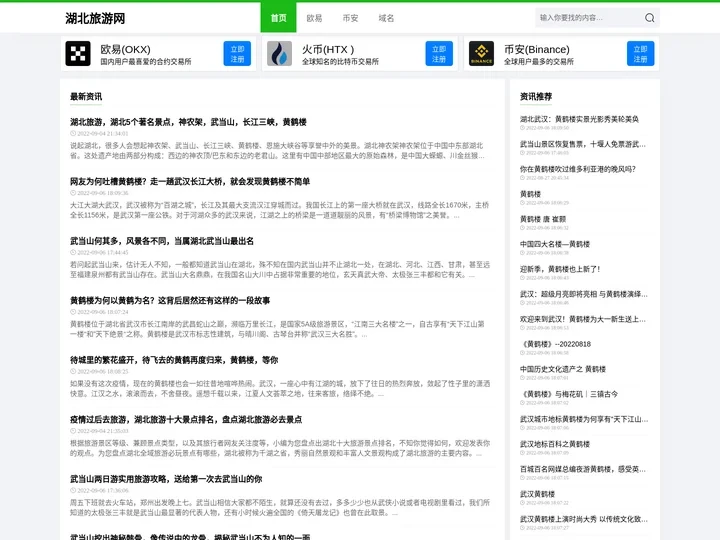Image resolution: width=720 pixels, height=540 pixels.
Task: Open sidebar link 欢迎来到武汉！黄鹤楼为大一新生
Action: pyautogui.click(x=583, y=319)
